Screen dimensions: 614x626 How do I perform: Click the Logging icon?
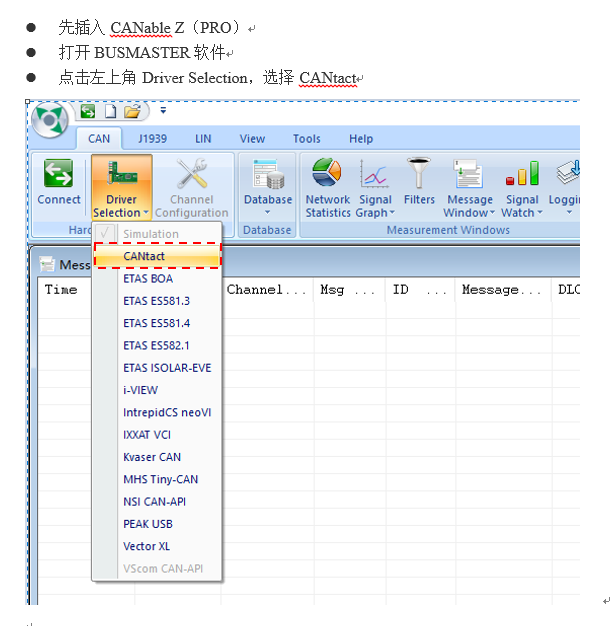point(568,172)
